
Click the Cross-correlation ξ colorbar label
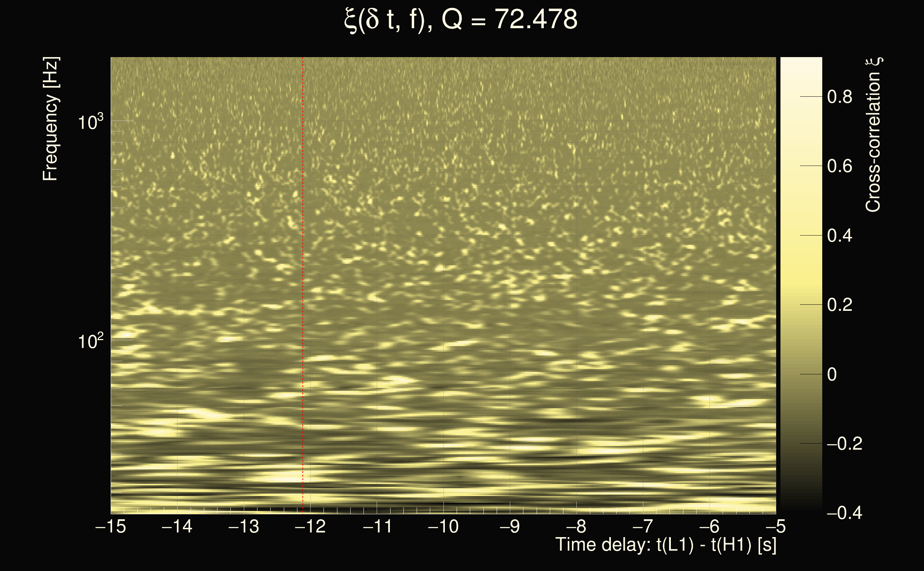(873, 135)
